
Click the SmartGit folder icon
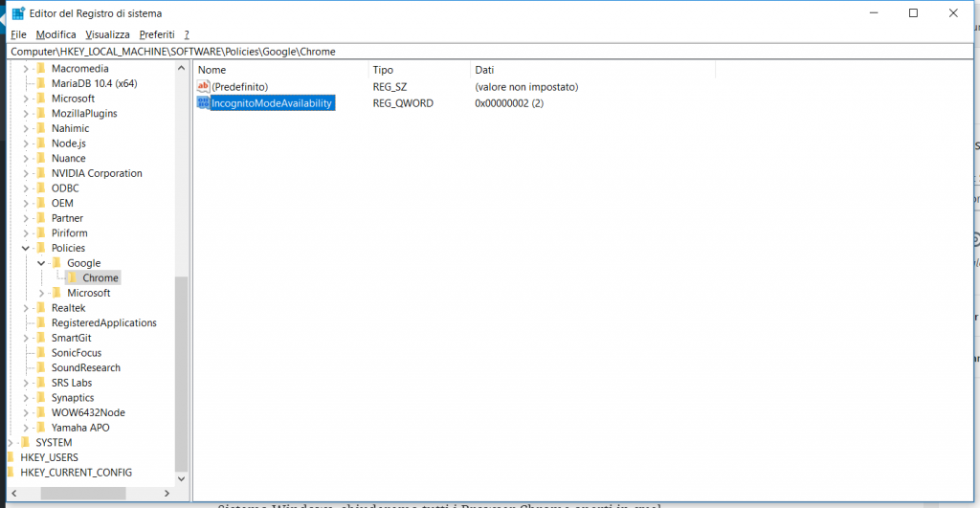coord(41,338)
